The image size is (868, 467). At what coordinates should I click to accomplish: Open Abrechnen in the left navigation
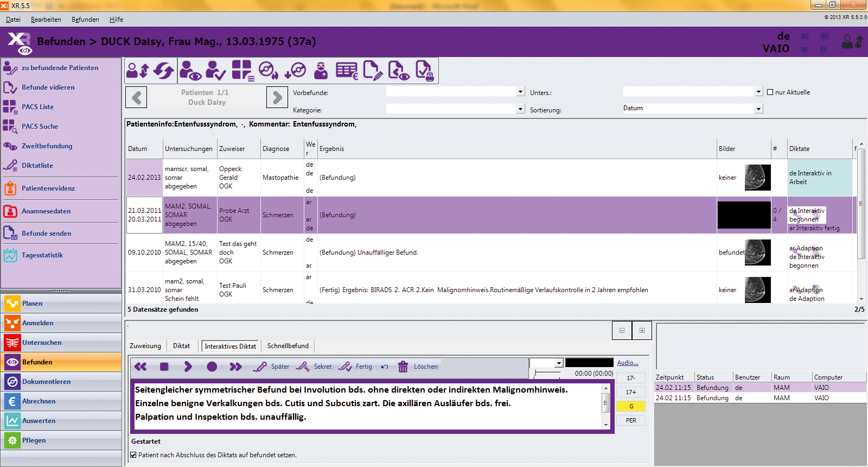39,401
